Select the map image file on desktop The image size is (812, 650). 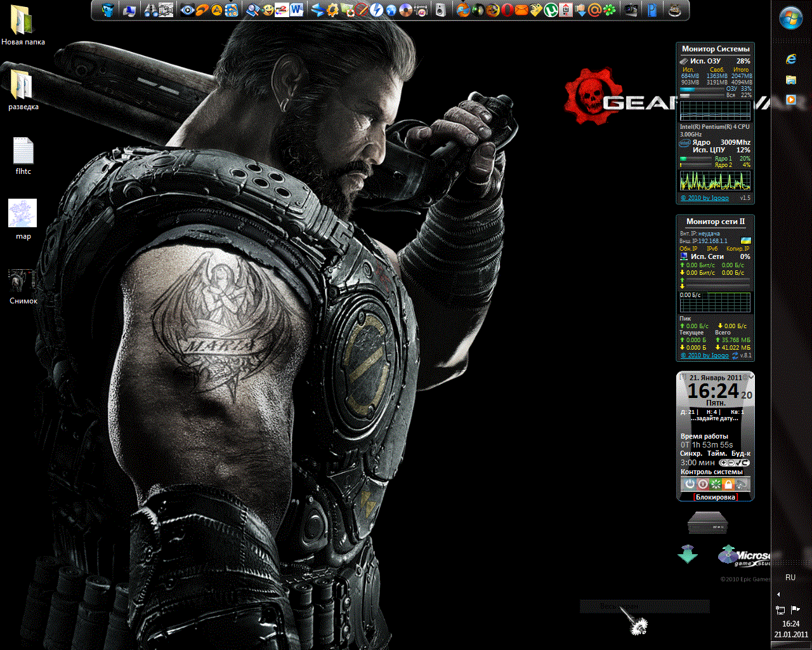(23, 220)
